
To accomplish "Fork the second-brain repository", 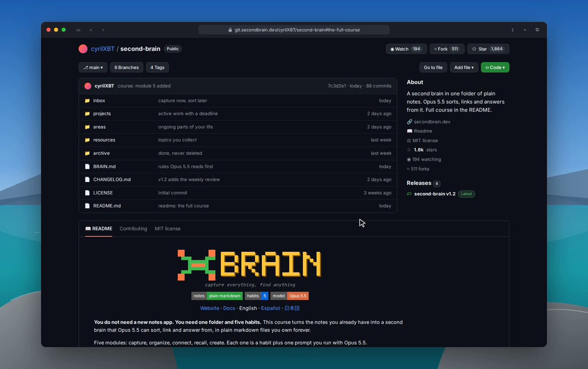I will coord(447,49).
